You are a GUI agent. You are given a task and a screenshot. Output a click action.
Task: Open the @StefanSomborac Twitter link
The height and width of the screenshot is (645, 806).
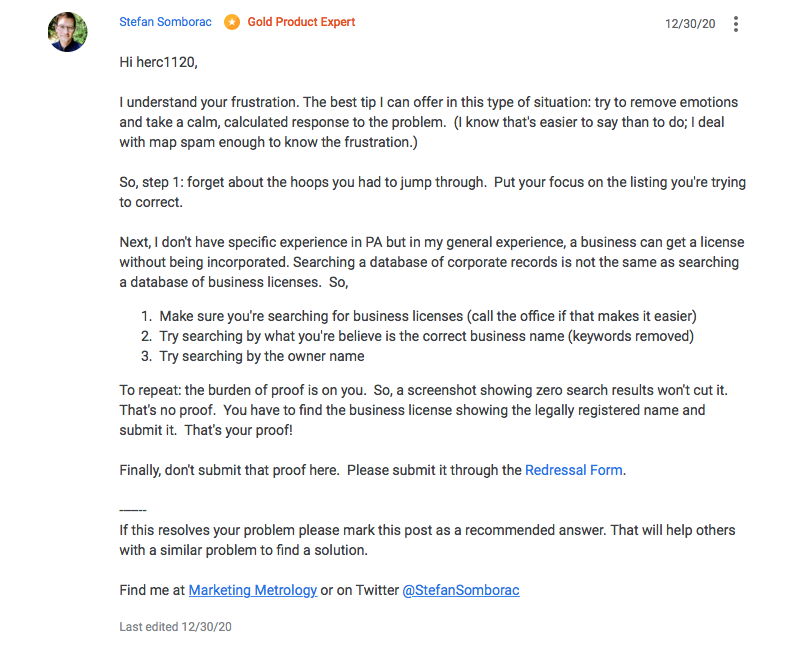[x=461, y=590]
